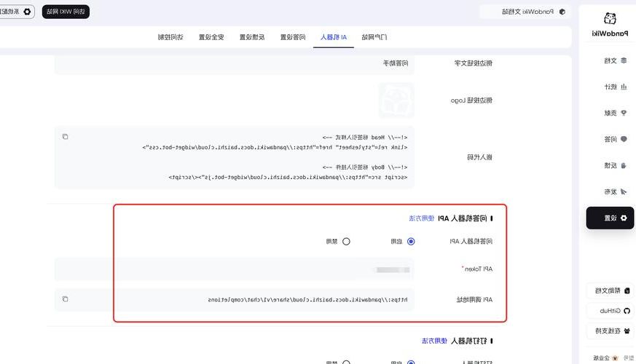Screen dimensions: 636x364
Task: Open the PandaWiki 文档站 knowledge base selector
Action: coord(524,12)
